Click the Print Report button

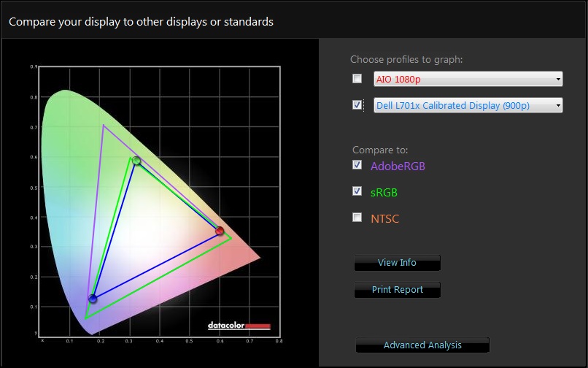pos(397,290)
